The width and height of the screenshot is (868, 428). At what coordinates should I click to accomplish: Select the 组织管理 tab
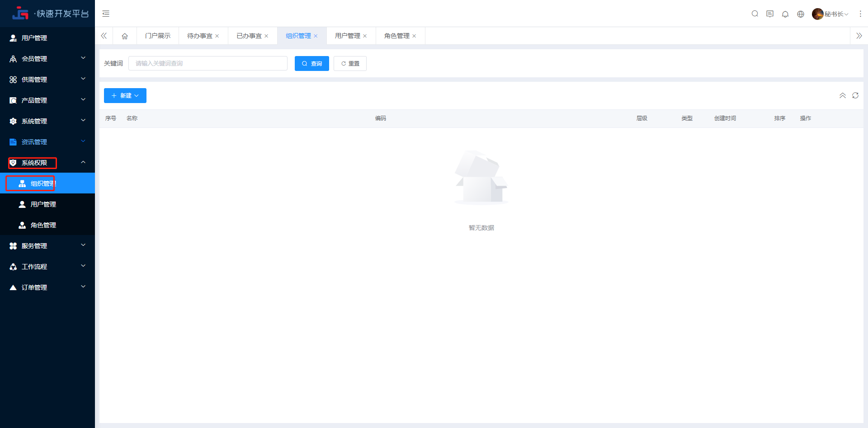(x=298, y=36)
